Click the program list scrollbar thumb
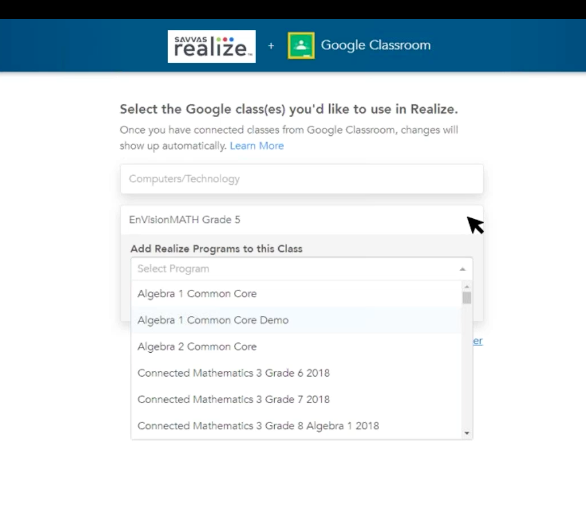 pyautogui.click(x=466, y=298)
